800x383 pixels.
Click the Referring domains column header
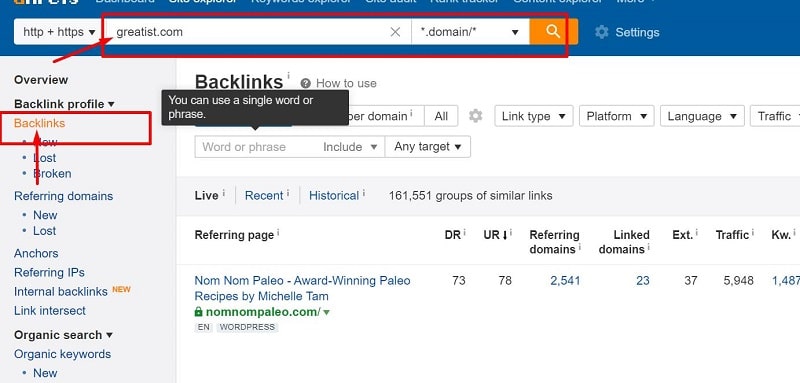(x=555, y=242)
